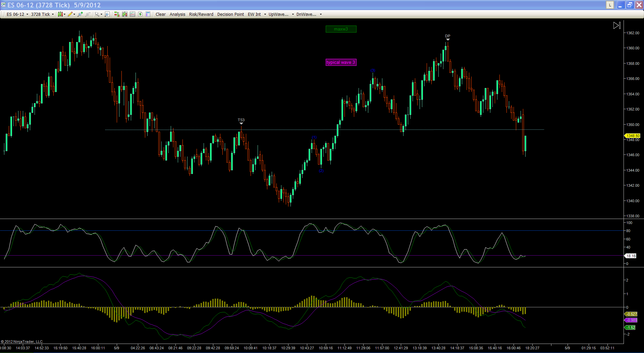Click the green -1.52 value marker

click(630, 327)
